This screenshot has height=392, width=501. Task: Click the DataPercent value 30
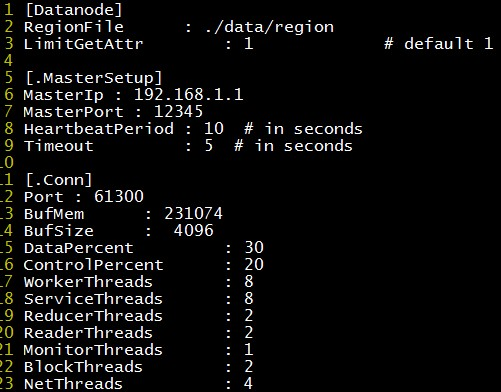[x=254, y=248]
